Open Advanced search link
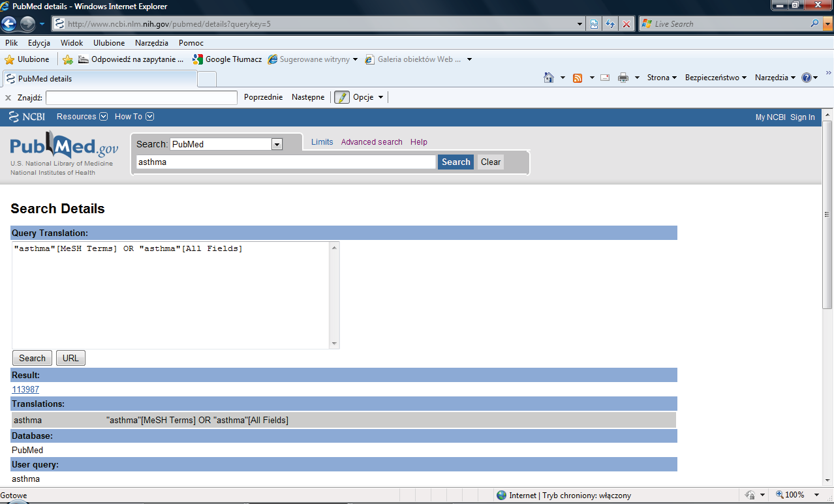 tap(372, 142)
